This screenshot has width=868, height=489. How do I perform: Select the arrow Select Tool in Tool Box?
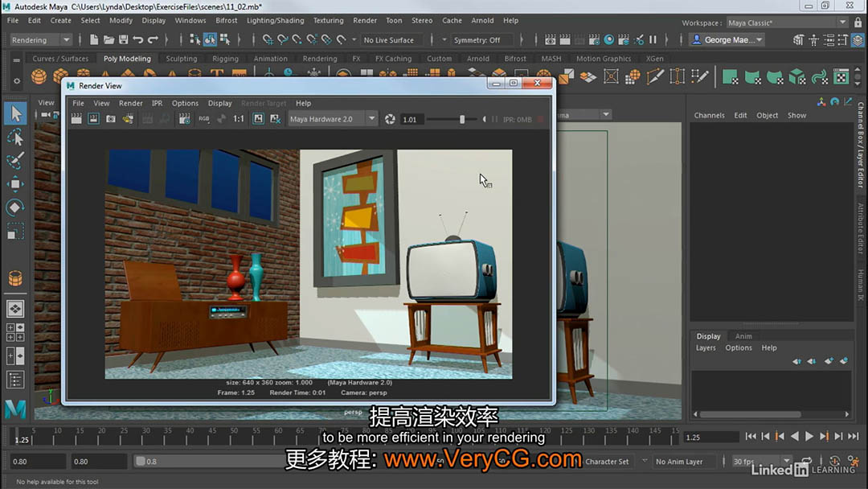[x=15, y=113]
